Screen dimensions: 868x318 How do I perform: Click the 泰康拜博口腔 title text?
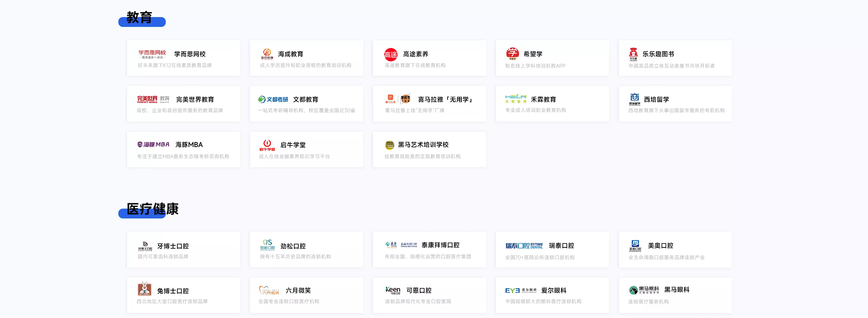440,245
